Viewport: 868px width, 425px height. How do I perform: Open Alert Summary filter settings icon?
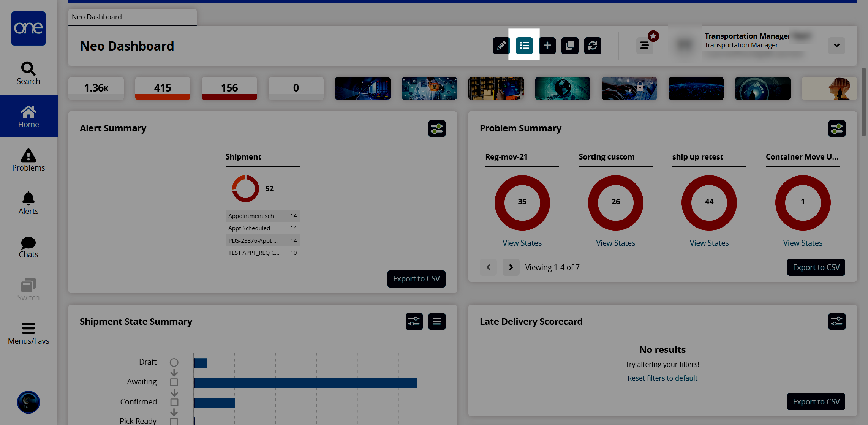pyautogui.click(x=437, y=129)
